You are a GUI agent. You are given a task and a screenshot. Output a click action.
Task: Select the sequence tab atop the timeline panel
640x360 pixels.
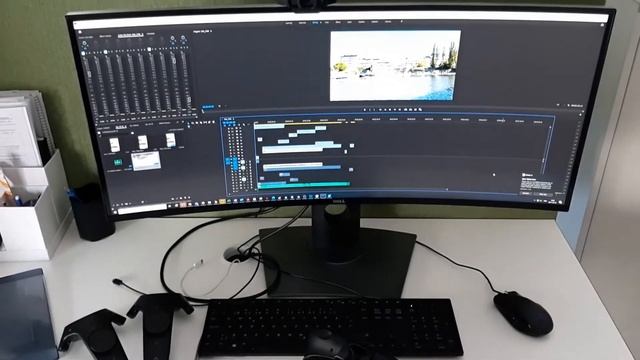[229, 119]
